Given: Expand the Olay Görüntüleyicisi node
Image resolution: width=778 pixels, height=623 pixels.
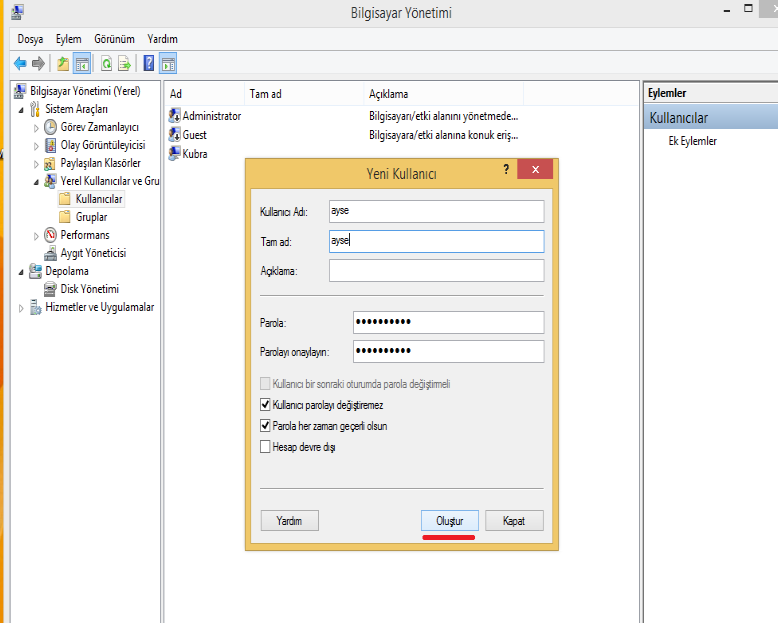Looking at the screenshot, I should coord(36,146).
